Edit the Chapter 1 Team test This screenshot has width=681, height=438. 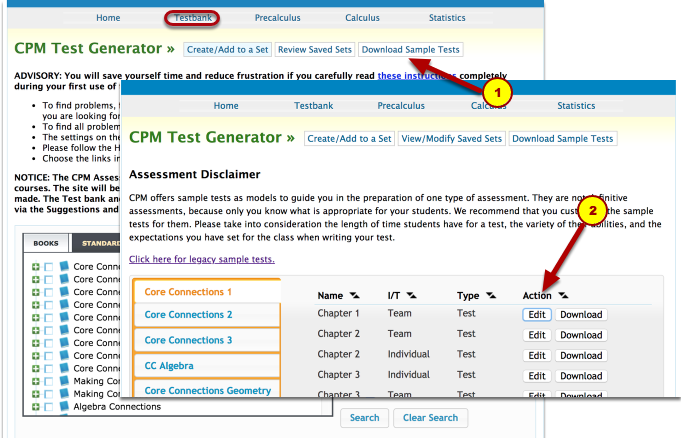(x=537, y=315)
